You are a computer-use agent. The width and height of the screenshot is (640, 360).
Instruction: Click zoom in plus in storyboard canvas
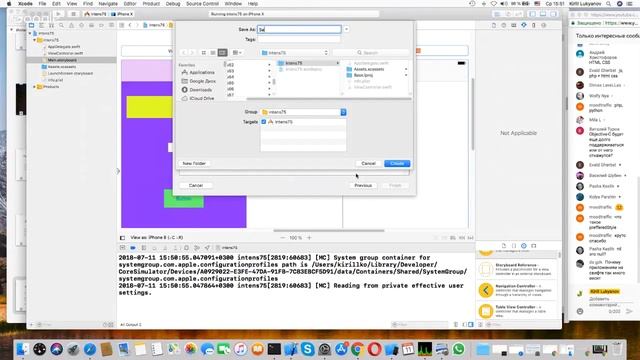[309, 238]
